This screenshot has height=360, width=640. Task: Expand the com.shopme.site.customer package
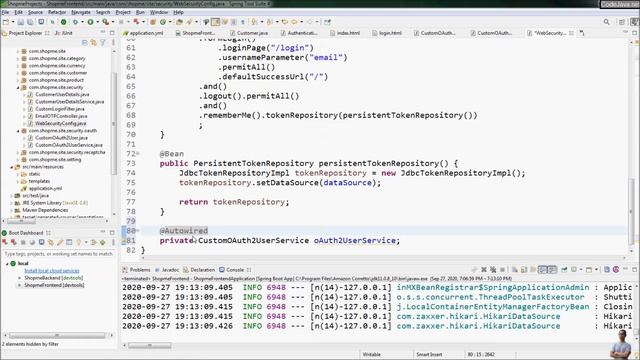[18, 73]
